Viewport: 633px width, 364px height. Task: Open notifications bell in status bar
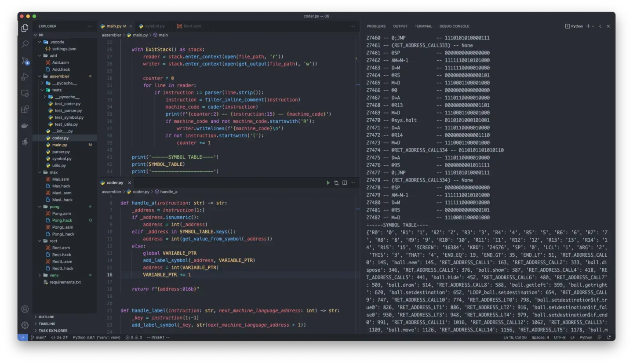609,338
